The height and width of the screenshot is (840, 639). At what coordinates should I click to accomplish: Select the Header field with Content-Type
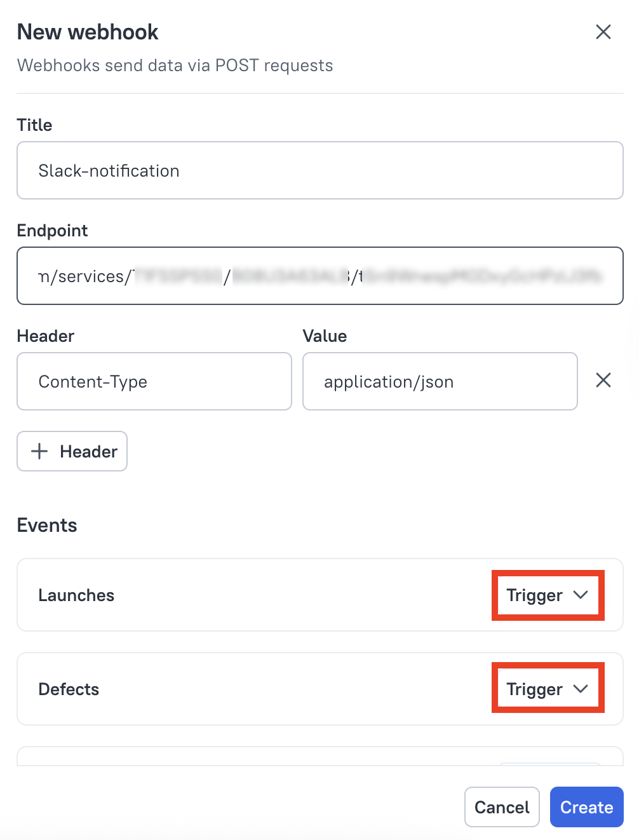pyautogui.click(x=154, y=381)
